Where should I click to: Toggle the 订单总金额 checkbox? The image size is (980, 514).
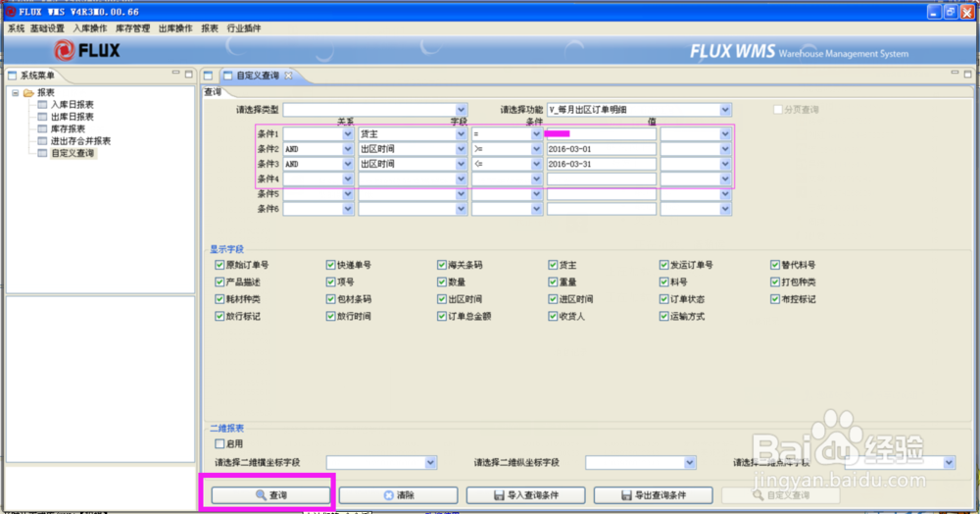coord(442,317)
